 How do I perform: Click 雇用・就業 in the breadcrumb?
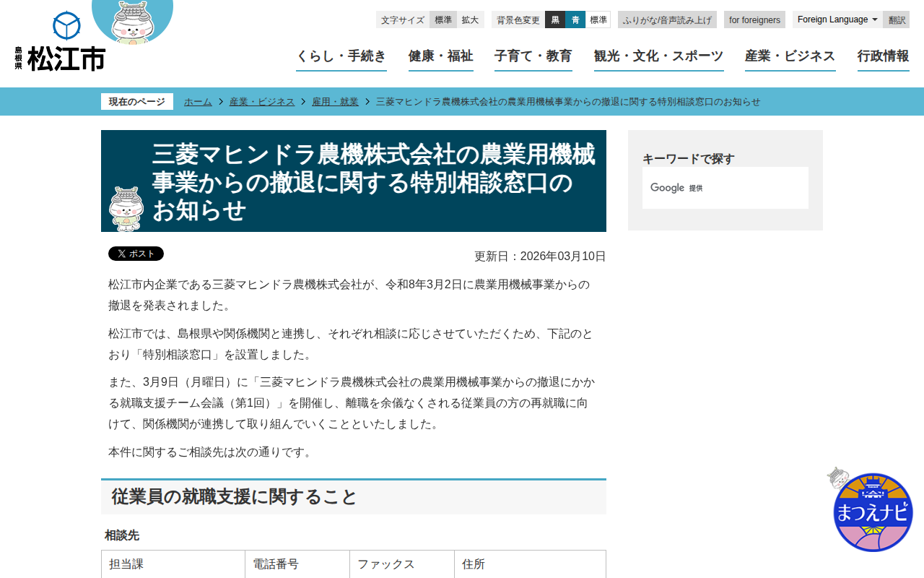click(x=335, y=102)
